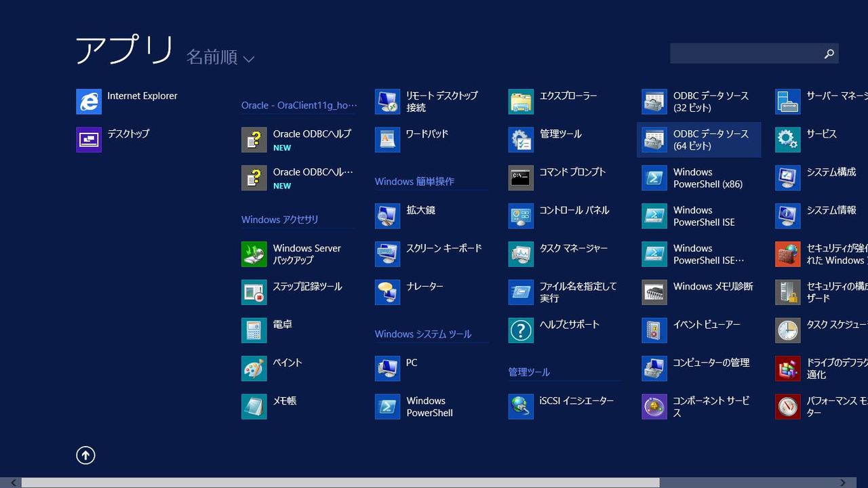The height and width of the screenshot is (488, 868).
Task: Open the standalone サービス app
Action: pyautogui.click(x=806, y=140)
